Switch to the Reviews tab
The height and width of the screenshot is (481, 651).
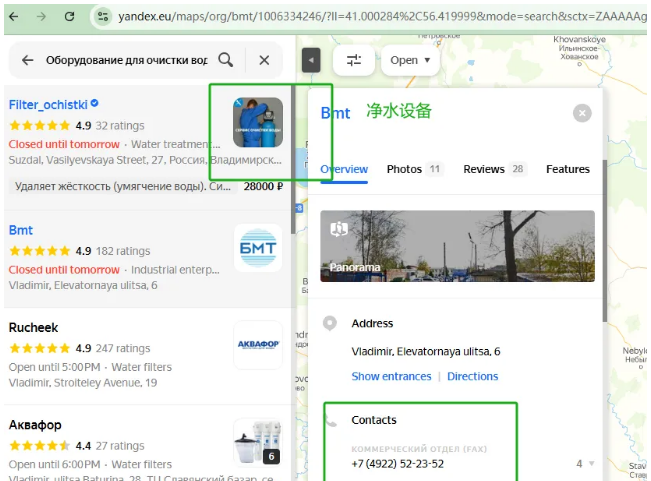pos(495,169)
